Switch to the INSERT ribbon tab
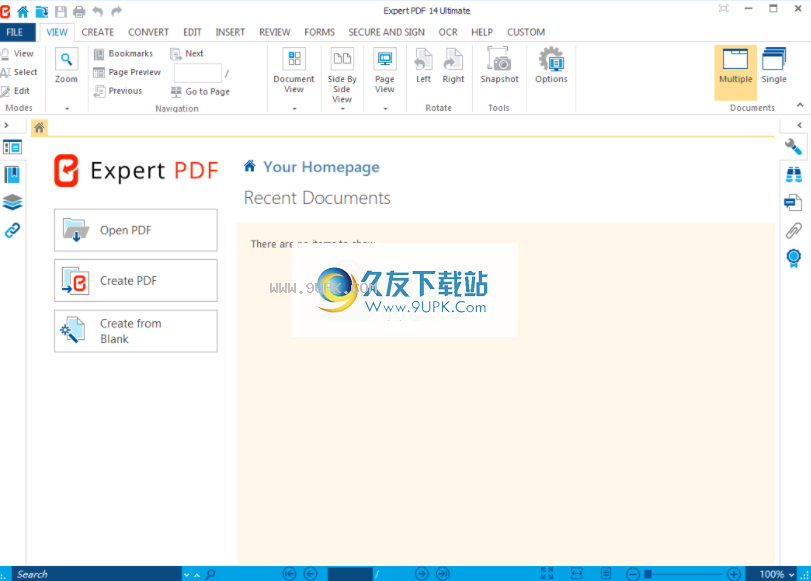Screen dimensions: 811x581 tap(230, 32)
